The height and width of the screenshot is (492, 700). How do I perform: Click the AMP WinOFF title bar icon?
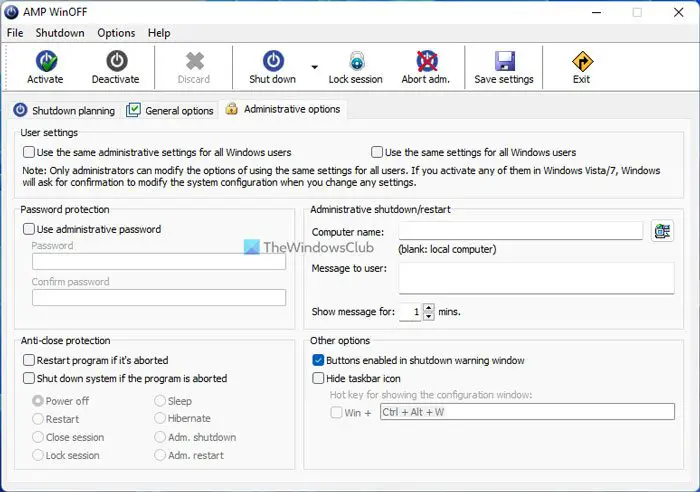click(x=11, y=12)
